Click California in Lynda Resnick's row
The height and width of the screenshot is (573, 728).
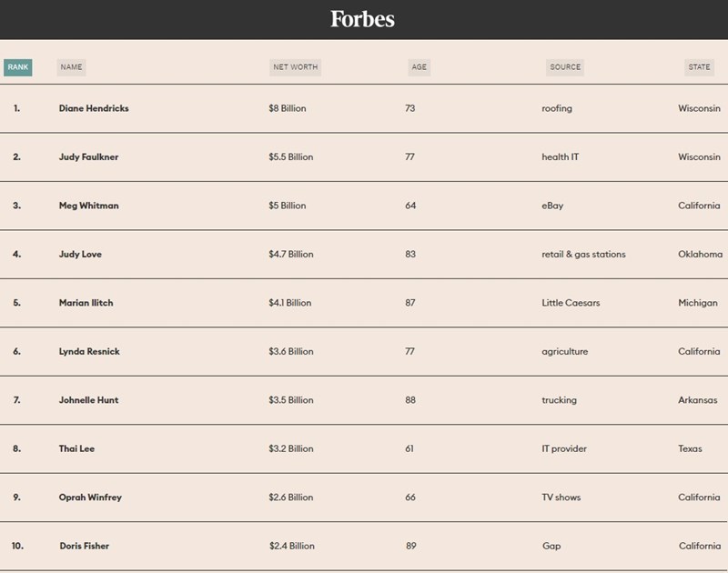coord(699,352)
